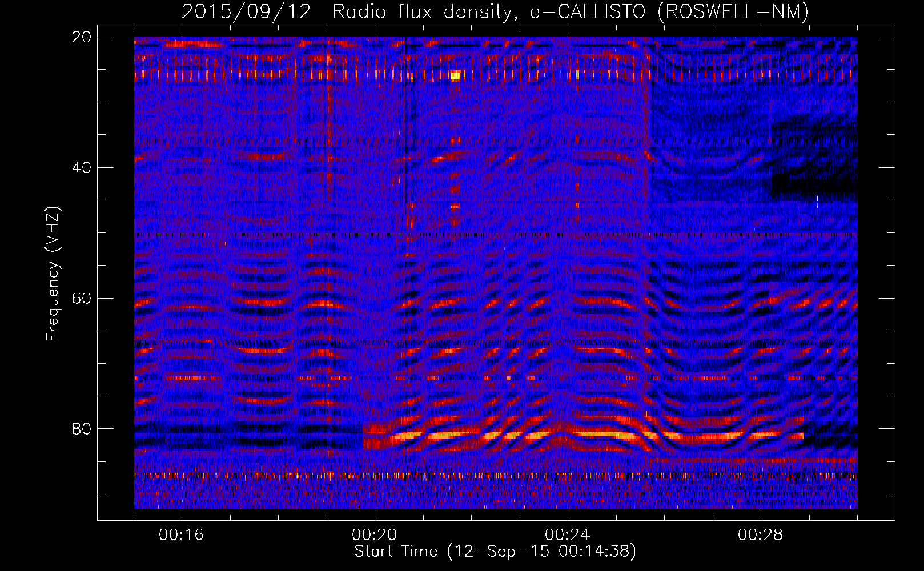Screen dimensions: 924x571
Task: Click the 'Start Time (12-Sep-15 00:14:38)' label
Action: pyautogui.click(x=495, y=551)
